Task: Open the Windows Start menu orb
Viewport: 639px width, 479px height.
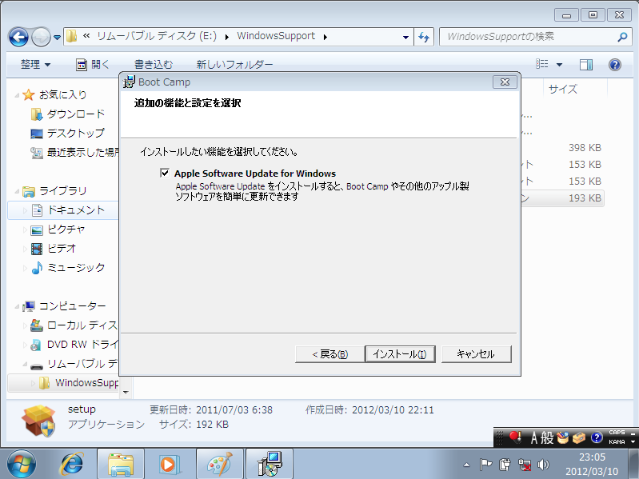Action: pos(21,464)
